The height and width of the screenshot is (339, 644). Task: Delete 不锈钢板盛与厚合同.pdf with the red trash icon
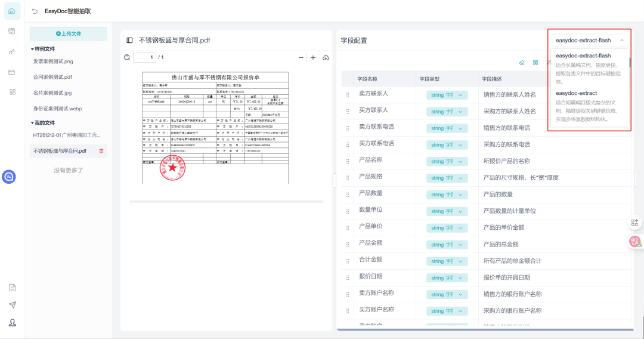(101, 151)
